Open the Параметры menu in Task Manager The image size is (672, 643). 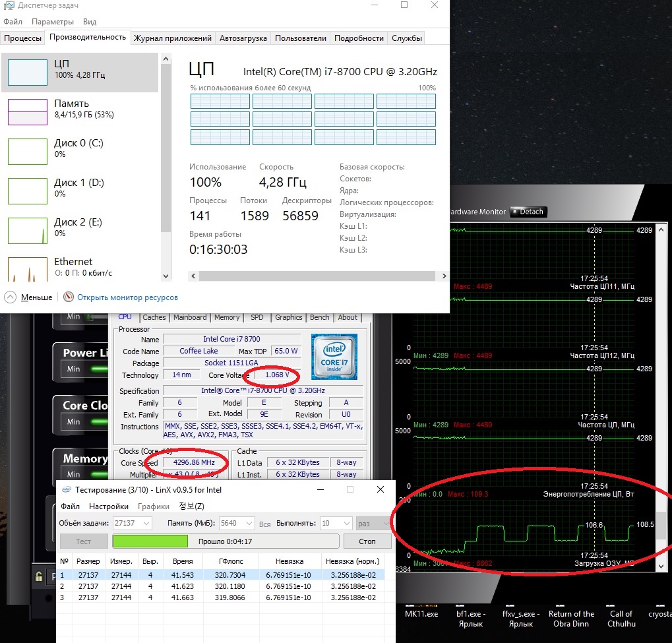pos(53,22)
